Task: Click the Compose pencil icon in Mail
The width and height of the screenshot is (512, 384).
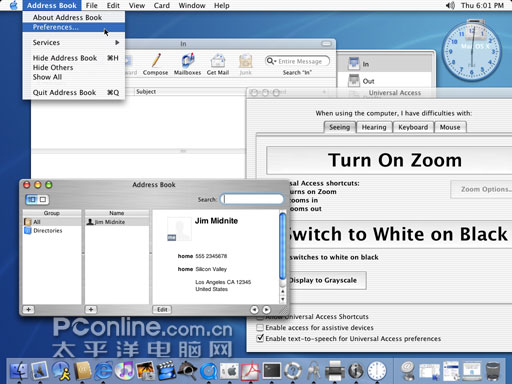Action: [x=156, y=61]
